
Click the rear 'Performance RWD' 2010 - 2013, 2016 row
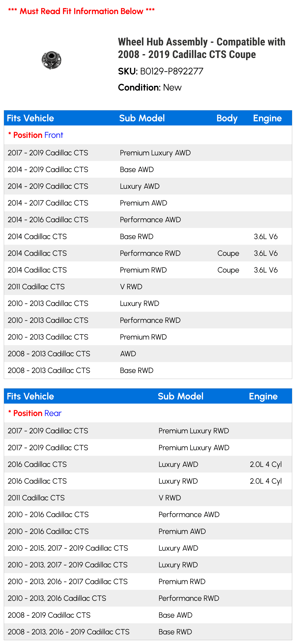(x=148, y=598)
